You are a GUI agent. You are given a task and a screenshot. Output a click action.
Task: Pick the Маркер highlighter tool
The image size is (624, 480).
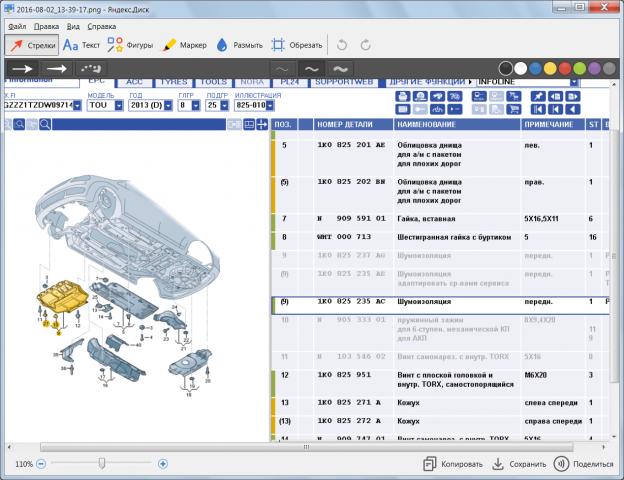tap(185, 45)
